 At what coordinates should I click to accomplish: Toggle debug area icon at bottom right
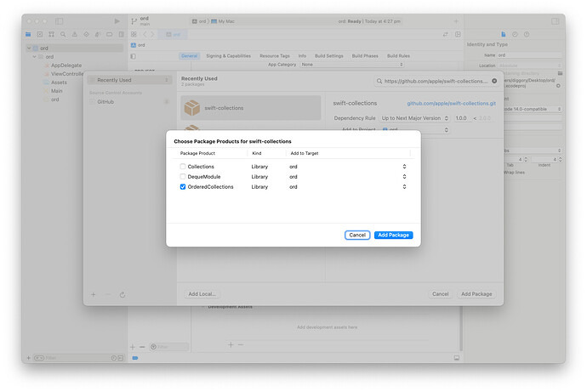coord(457,358)
